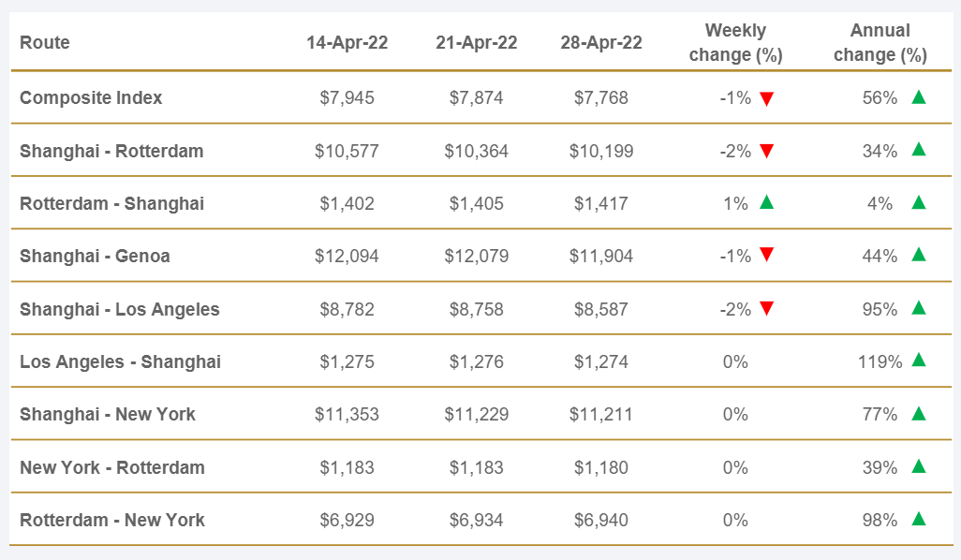Click the green annual arrow for Composite Index

[x=918, y=96]
